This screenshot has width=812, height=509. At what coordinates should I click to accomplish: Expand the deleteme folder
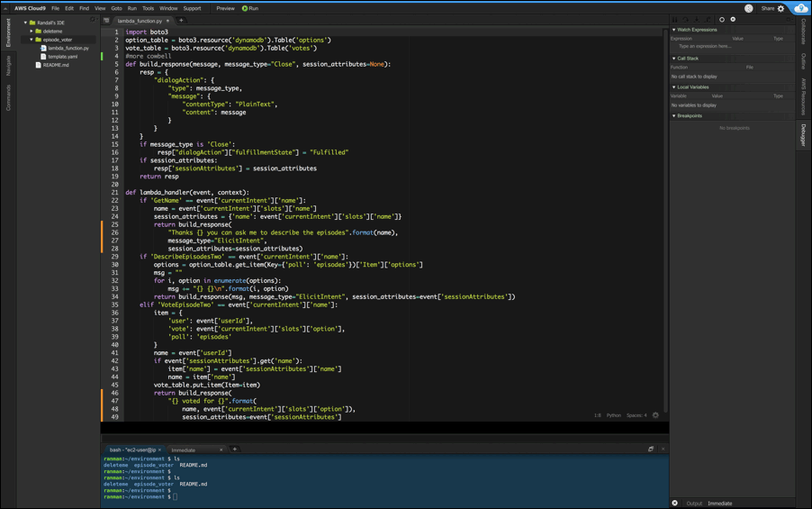pos(32,32)
